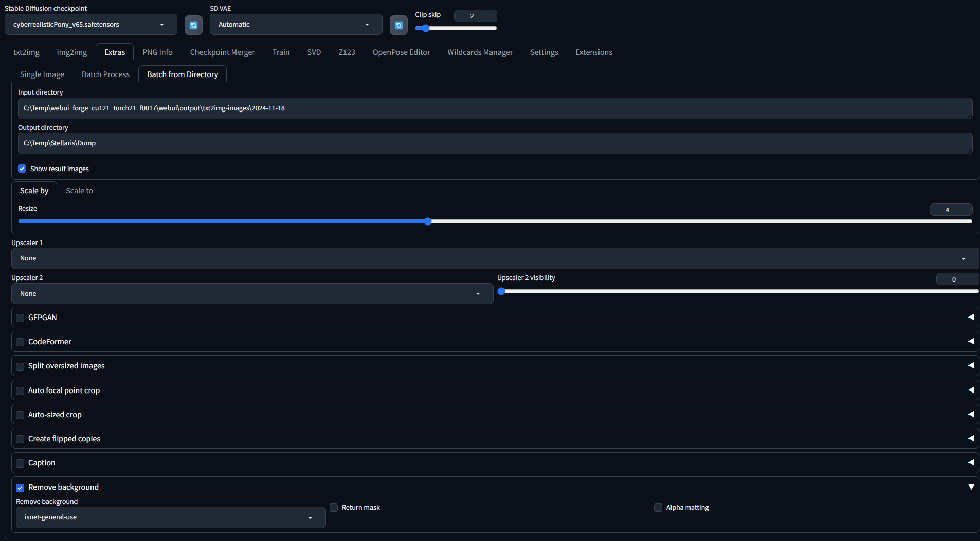Enable Create flipped copies checkbox
This screenshot has height=541, width=980.
pos(20,439)
